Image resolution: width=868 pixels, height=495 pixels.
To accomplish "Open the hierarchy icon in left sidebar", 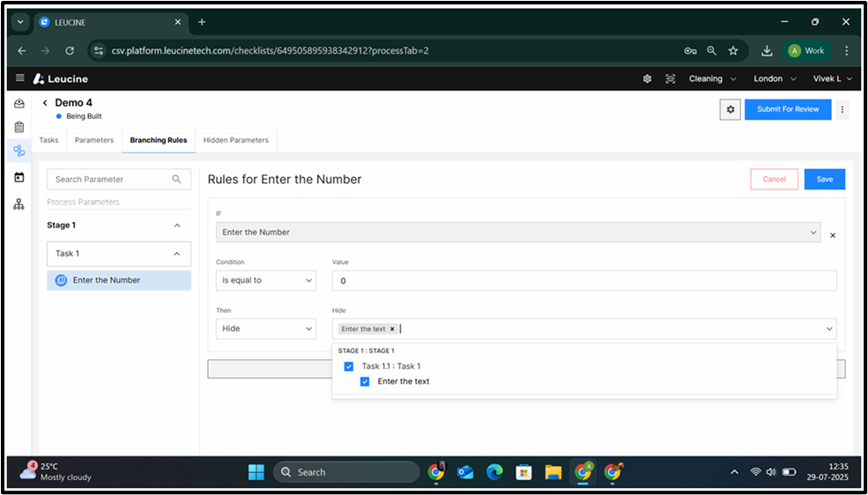I will tap(19, 204).
